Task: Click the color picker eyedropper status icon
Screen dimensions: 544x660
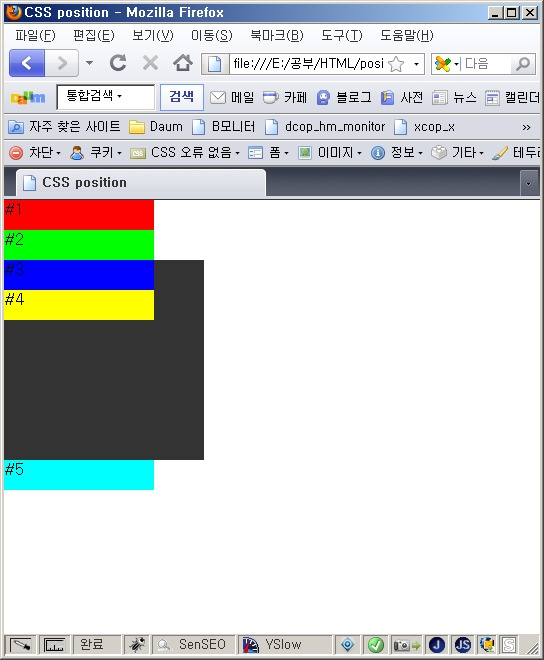Action: tap(20, 644)
